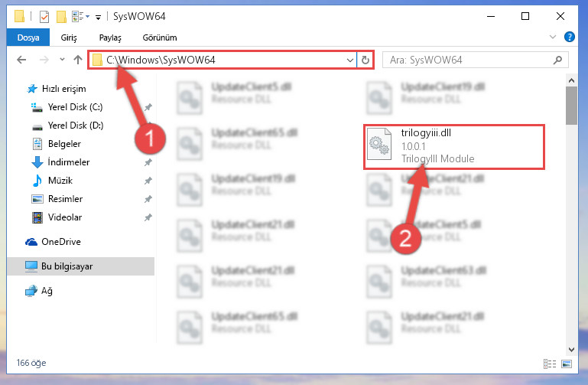Screen dimensions: 588x385
Task: Open the Görünüm ribbon tab
Action: (160, 38)
